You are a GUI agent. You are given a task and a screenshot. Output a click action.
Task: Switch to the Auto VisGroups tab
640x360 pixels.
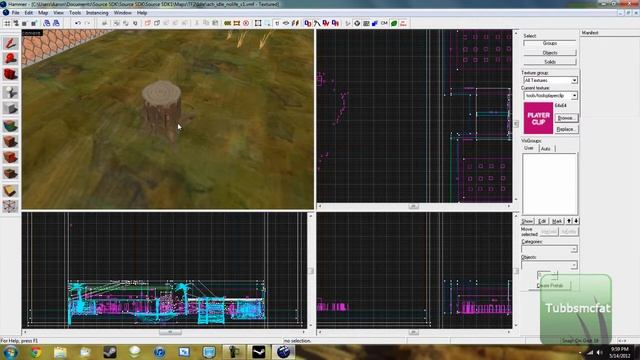pyautogui.click(x=546, y=149)
